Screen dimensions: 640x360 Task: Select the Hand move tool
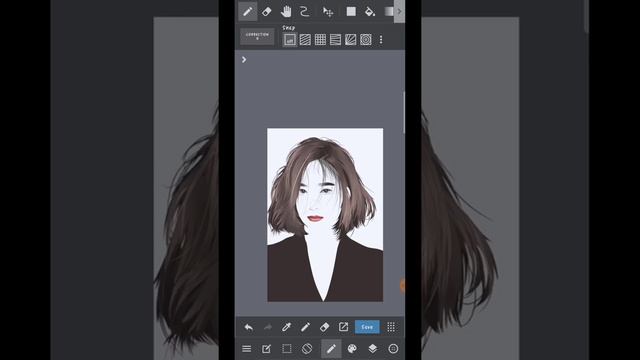pyautogui.click(x=286, y=11)
